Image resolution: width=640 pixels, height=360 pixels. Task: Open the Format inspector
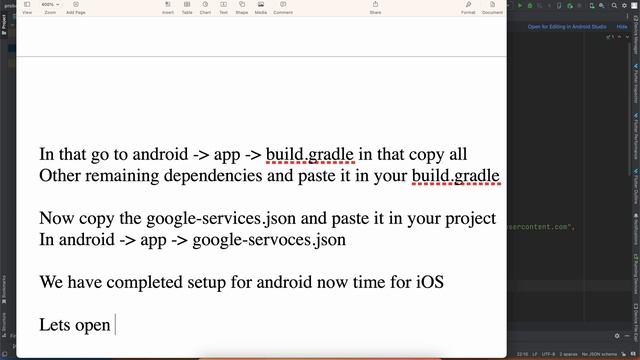(x=468, y=8)
